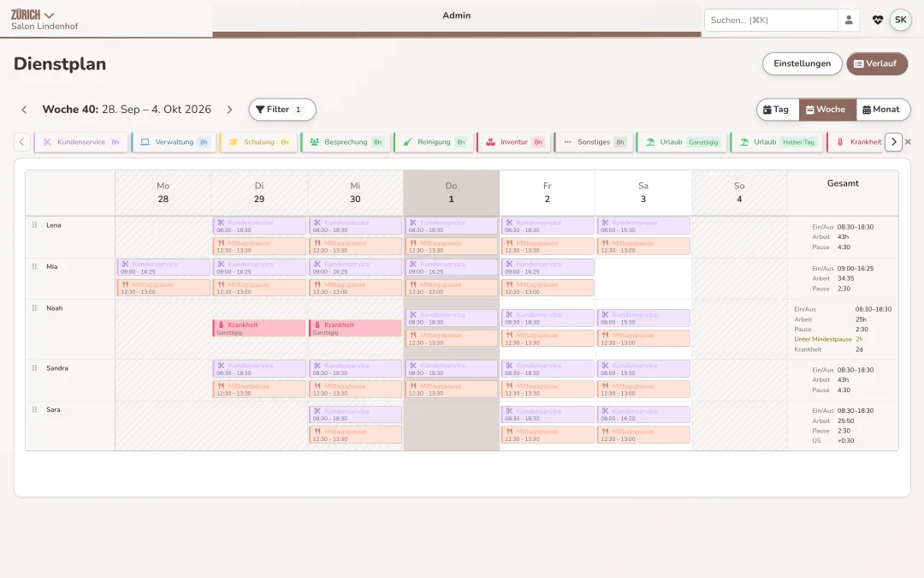This screenshot has height=578, width=924.
Task: Click Mia's Arbeit 34:35 total
Action: click(x=845, y=278)
